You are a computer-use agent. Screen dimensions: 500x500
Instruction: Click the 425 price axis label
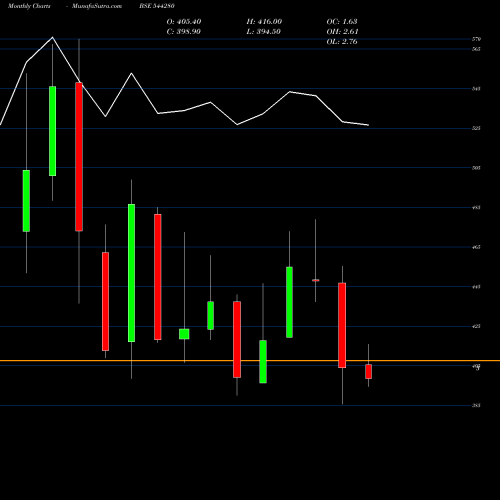point(476,326)
